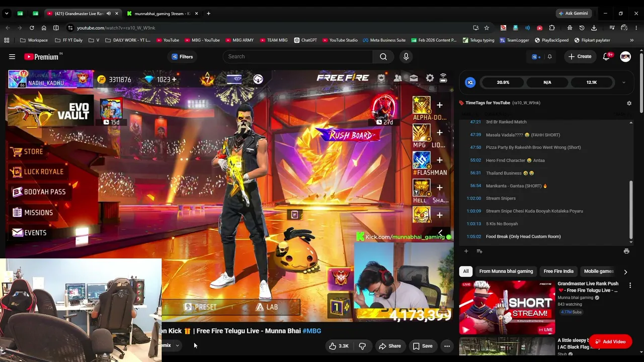Mute the Grandmaster Live tab audio
Image resolution: width=644 pixels, height=362 pixels.
point(109,14)
